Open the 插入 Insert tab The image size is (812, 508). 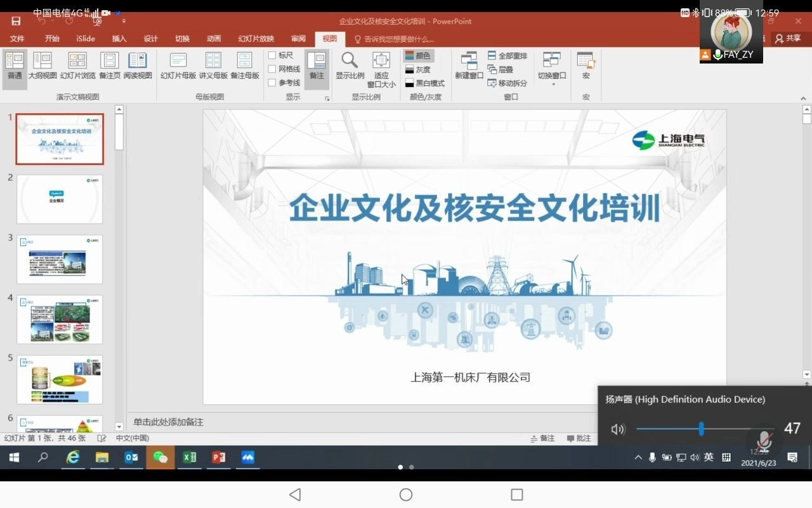click(119, 39)
